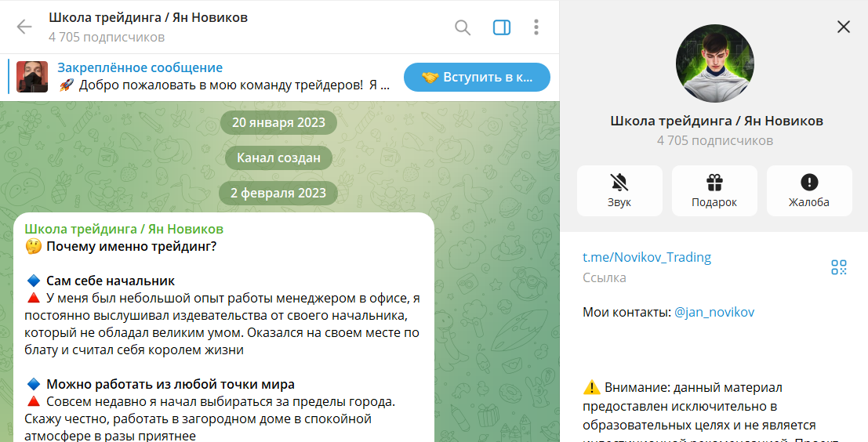Click the Канал создан service message
This screenshot has width=868, height=442.
tap(278, 158)
